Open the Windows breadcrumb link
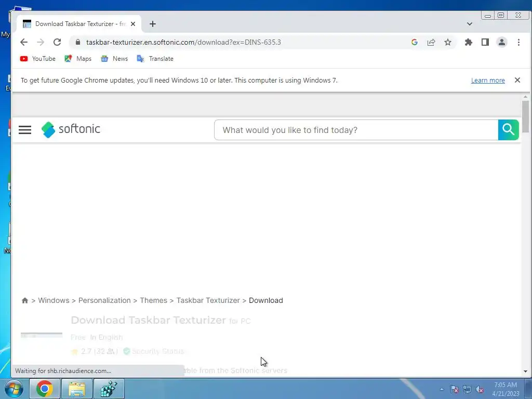 [x=54, y=301]
